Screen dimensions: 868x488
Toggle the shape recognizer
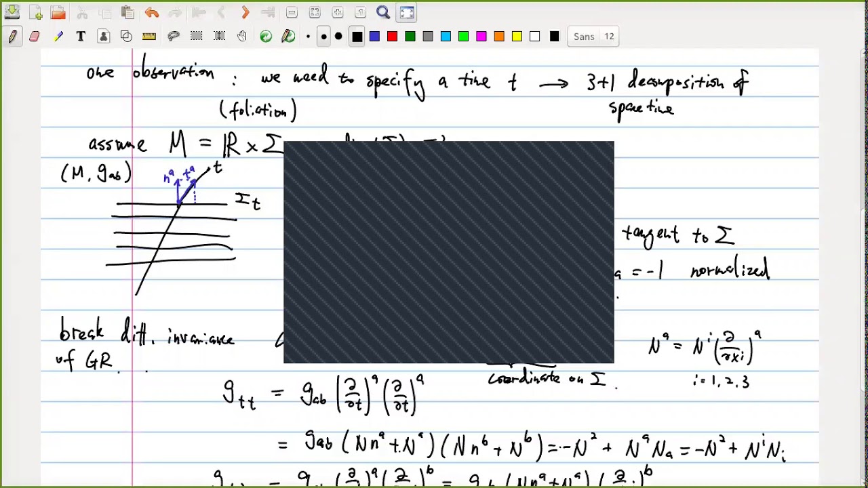[x=126, y=37]
